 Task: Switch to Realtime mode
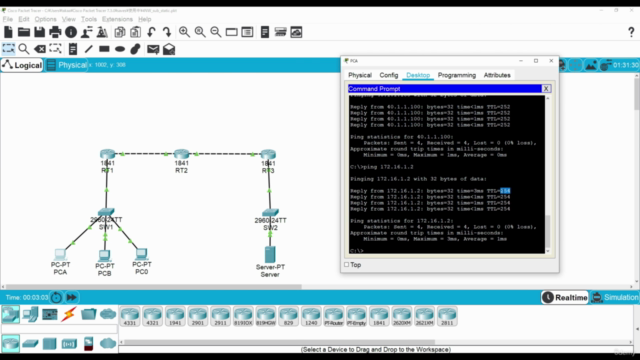565,298
